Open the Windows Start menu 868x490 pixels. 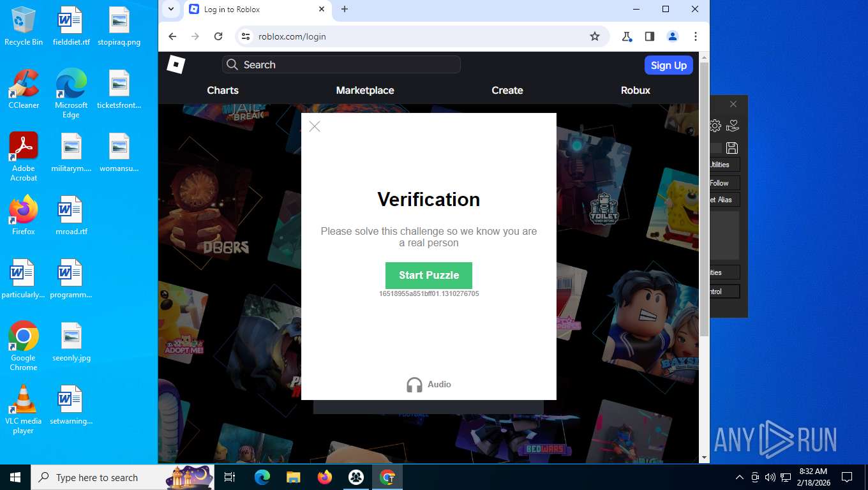(x=15, y=477)
